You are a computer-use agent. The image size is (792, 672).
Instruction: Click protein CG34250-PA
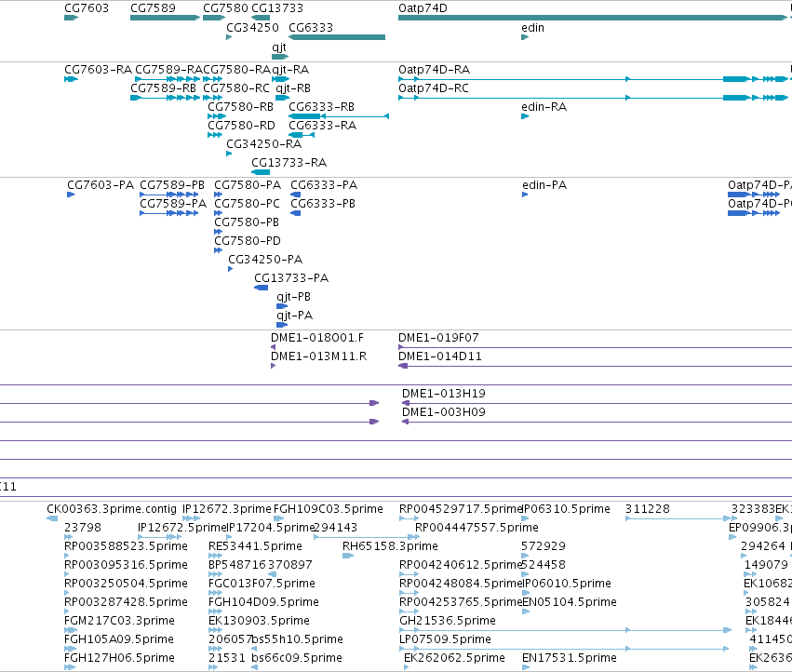[x=265, y=260]
